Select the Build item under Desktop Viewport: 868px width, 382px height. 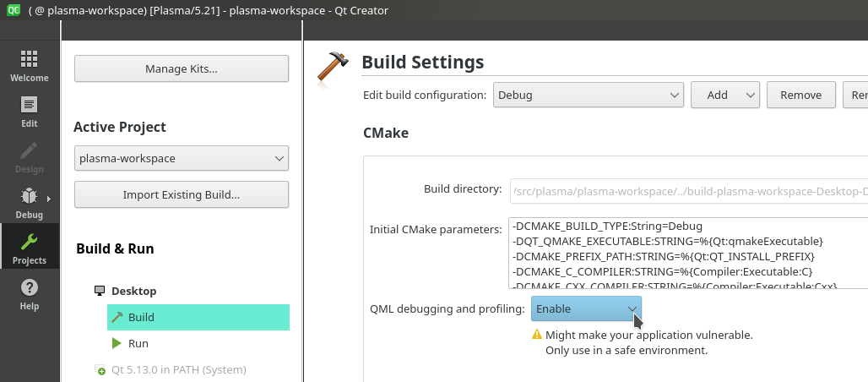pyautogui.click(x=198, y=317)
